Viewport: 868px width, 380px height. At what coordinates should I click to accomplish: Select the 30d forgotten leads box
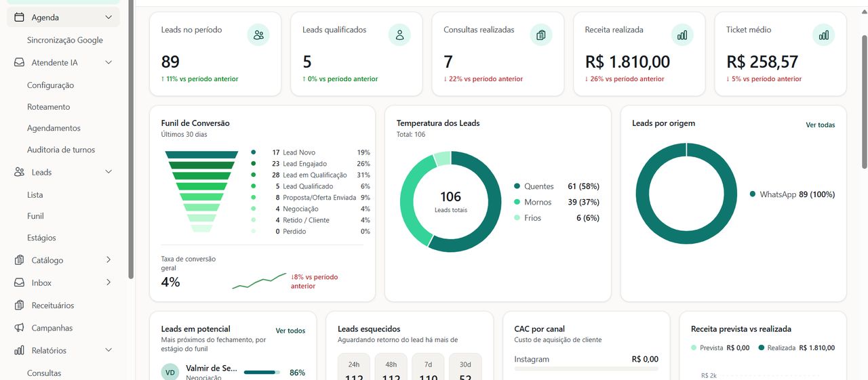click(465, 366)
